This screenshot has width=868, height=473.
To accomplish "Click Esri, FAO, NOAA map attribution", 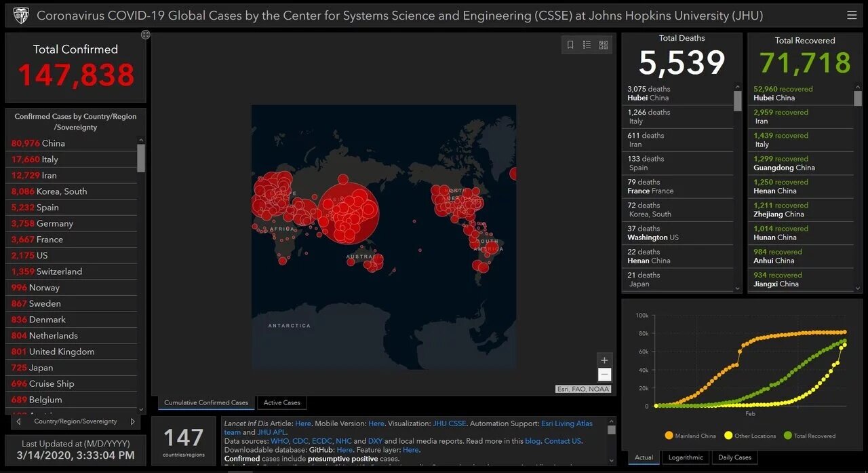I will point(583,389).
